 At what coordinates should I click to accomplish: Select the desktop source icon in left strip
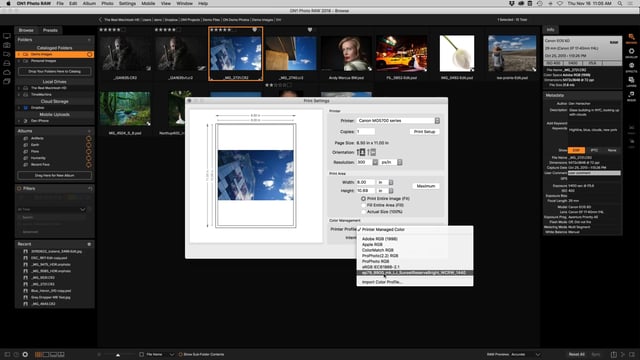pos(7,36)
